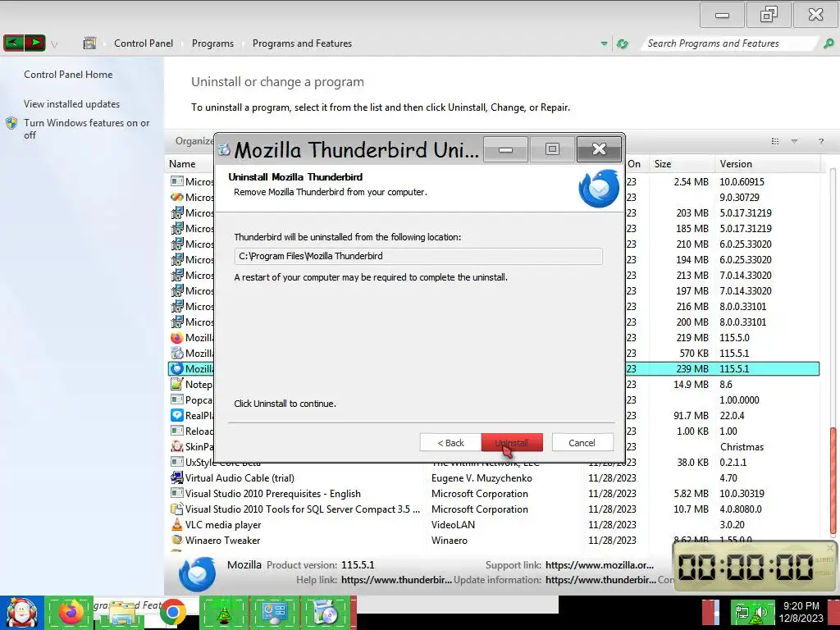Viewport: 840px width, 630px height.
Task: Open Google Chrome from the taskbar
Action: click(172, 613)
